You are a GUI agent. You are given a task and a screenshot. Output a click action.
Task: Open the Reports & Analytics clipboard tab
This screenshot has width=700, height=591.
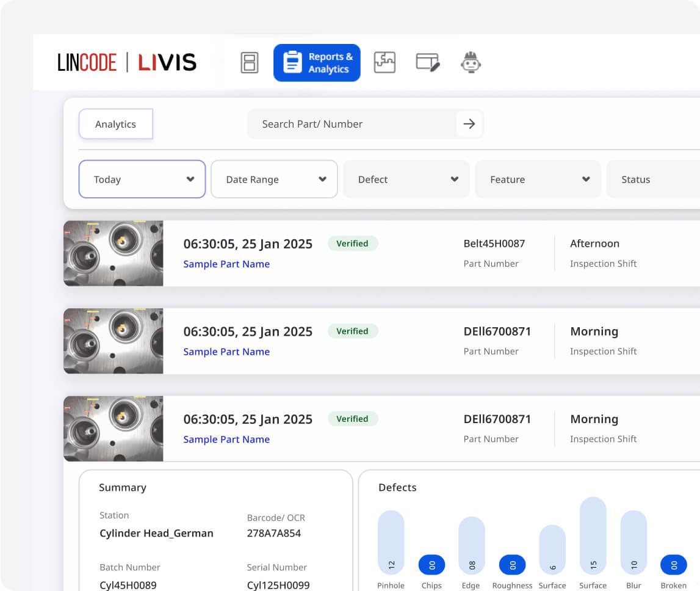point(317,63)
